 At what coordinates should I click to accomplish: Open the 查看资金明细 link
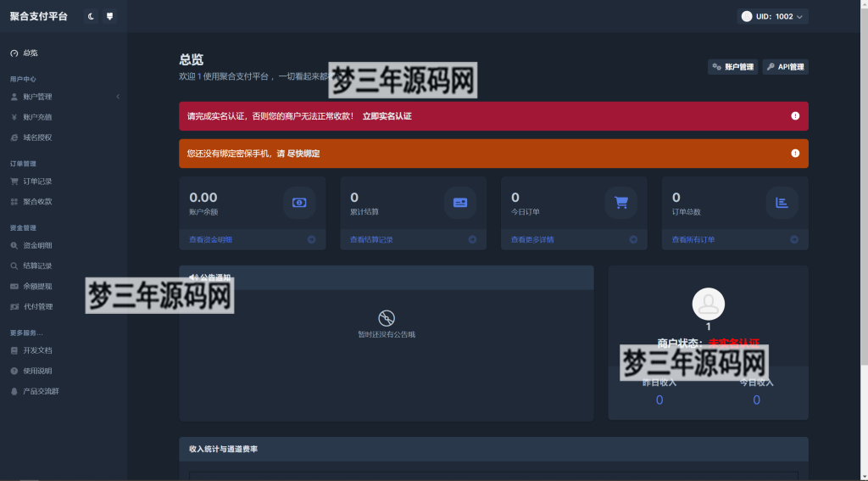[x=210, y=240]
